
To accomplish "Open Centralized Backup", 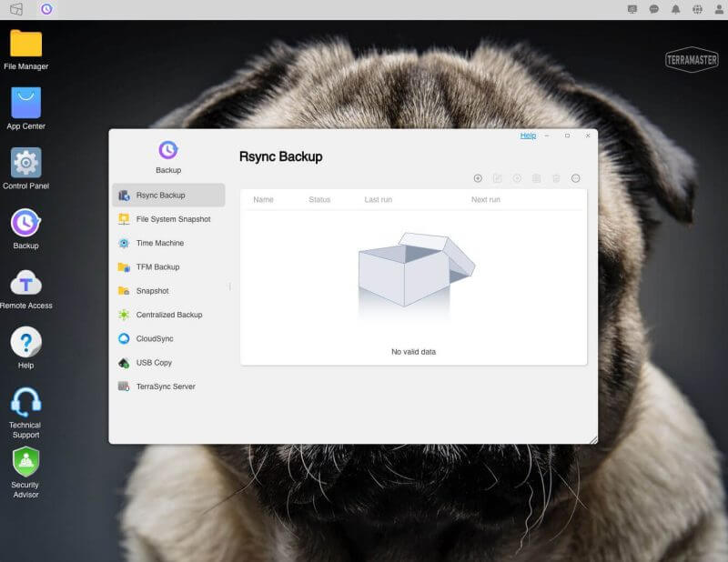I will click(168, 315).
